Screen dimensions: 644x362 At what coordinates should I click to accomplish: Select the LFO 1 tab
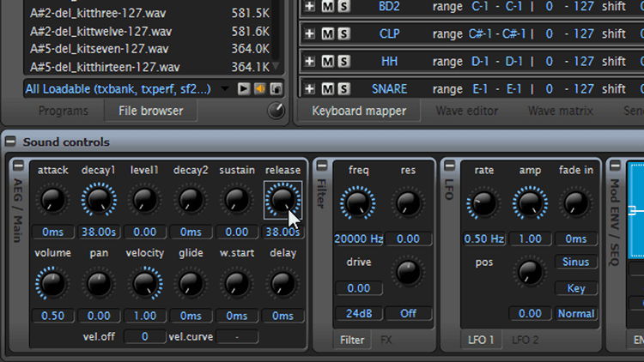click(481, 340)
